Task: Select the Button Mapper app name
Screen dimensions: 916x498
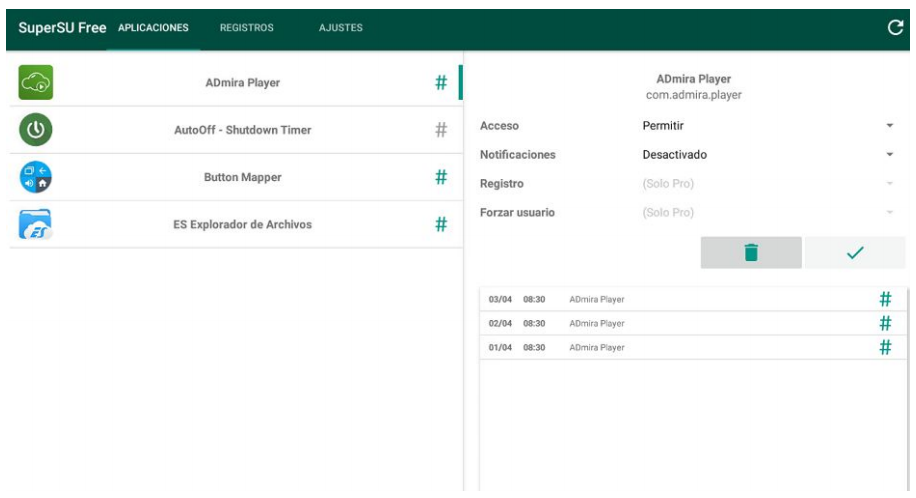Action: pyautogui.click(x=243, y=177)
